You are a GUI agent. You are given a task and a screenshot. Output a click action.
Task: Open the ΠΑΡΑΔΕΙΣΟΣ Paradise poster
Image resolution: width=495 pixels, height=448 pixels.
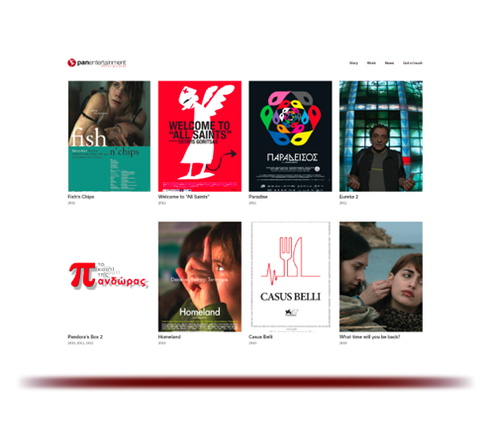pos(290,136)
